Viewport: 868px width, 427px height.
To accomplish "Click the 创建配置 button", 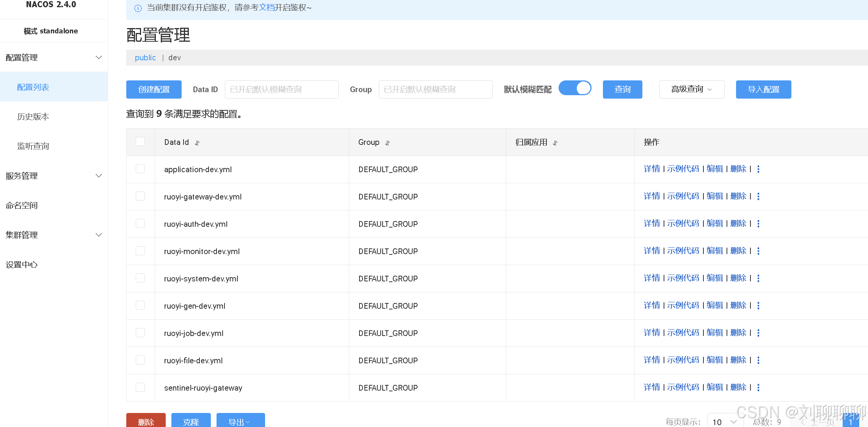I will pos(154,89).
